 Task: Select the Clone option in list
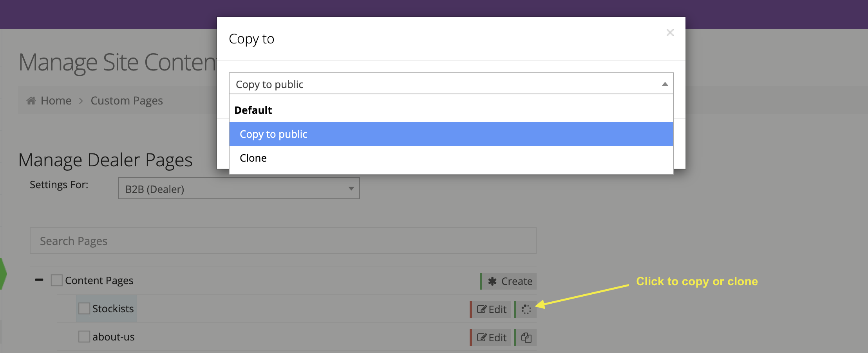[x=253, y=158]
